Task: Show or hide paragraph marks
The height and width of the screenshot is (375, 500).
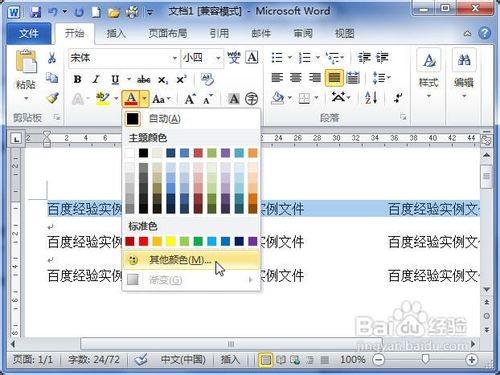Action: click(x=398, y=98)
